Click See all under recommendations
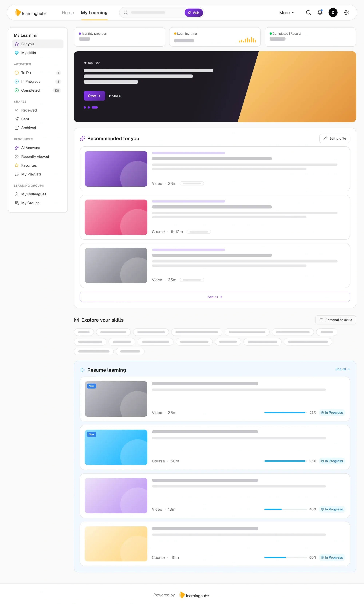The width and height of the screenshot is (364, 606). [215, 297]
